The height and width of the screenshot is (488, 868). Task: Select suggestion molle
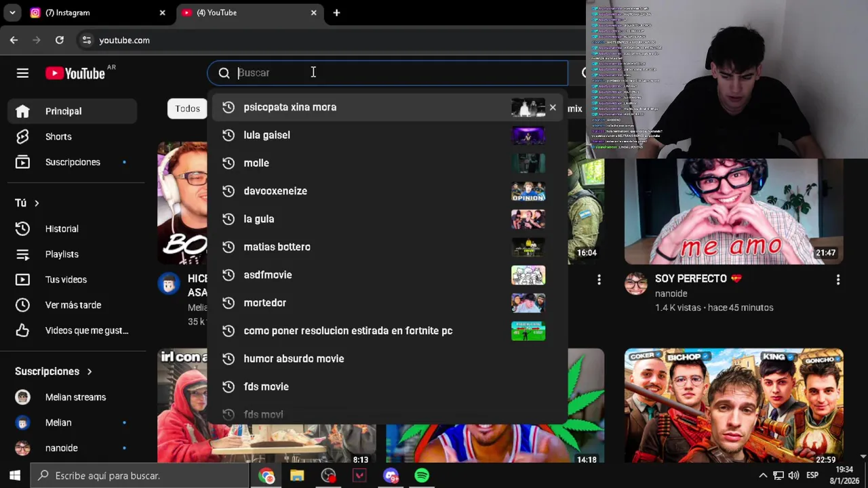[387, 163]
